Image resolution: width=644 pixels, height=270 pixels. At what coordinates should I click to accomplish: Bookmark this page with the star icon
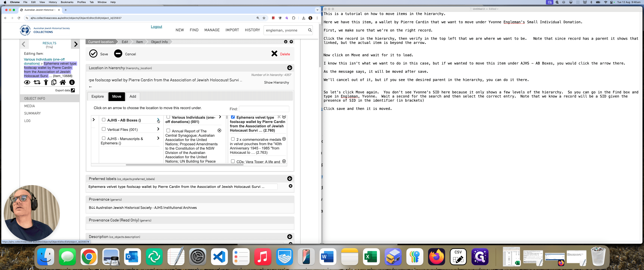(x=264, y=18)
